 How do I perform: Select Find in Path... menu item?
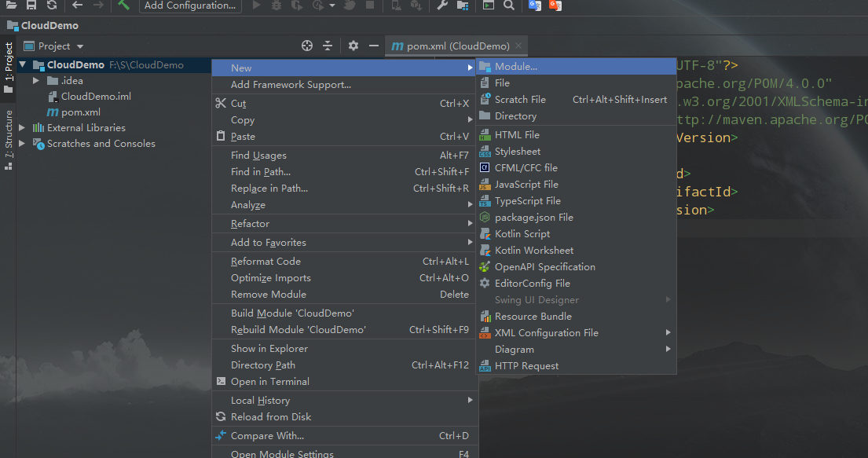(344, 172)
